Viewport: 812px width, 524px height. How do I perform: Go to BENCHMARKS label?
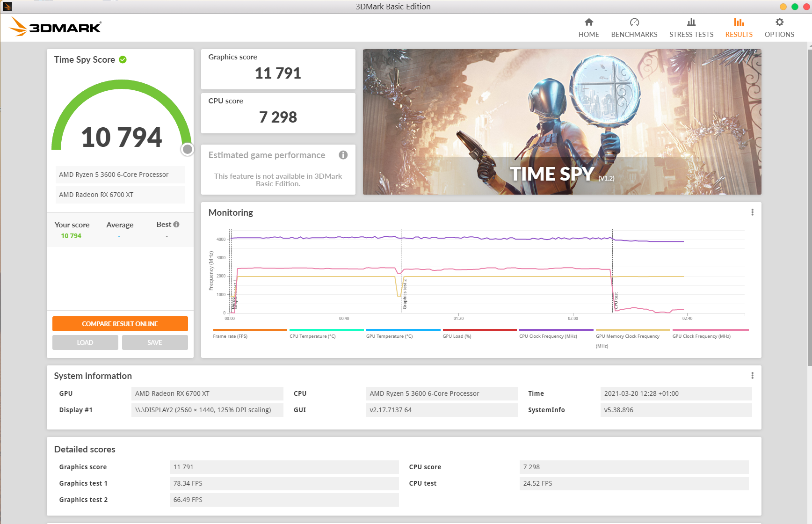coord(634,35)
